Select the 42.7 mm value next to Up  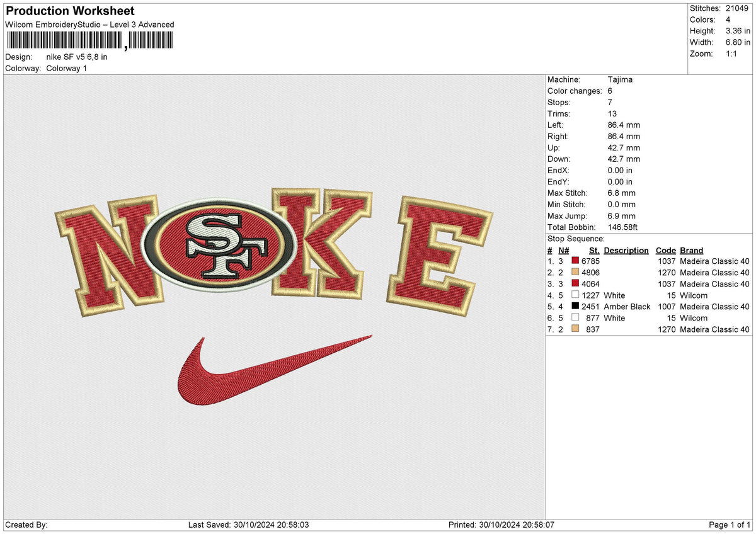(624, 148)
